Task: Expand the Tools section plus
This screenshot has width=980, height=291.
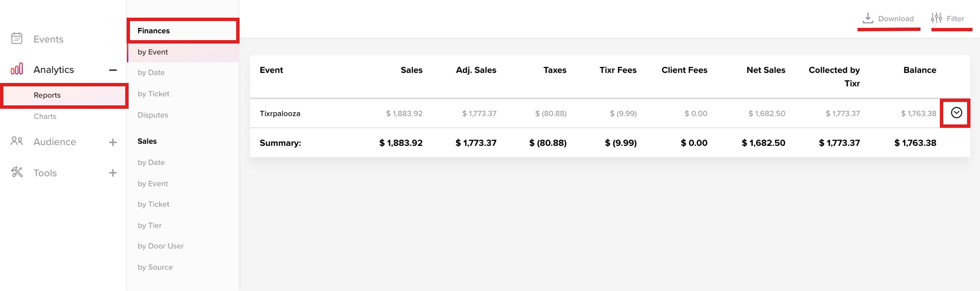Action: tap(113, 173)
